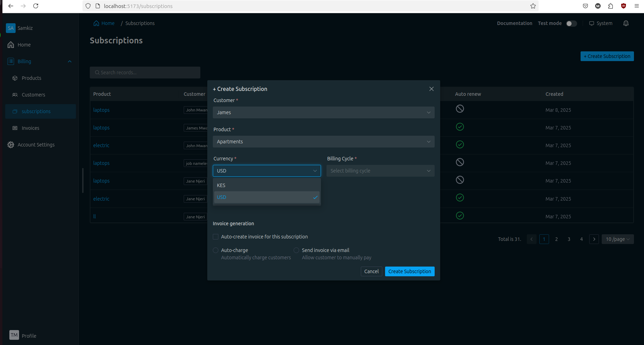The height and width of the screenshot is (345, 644).
Task: Click the Home breadcrumb house icon
Action: 96,23
